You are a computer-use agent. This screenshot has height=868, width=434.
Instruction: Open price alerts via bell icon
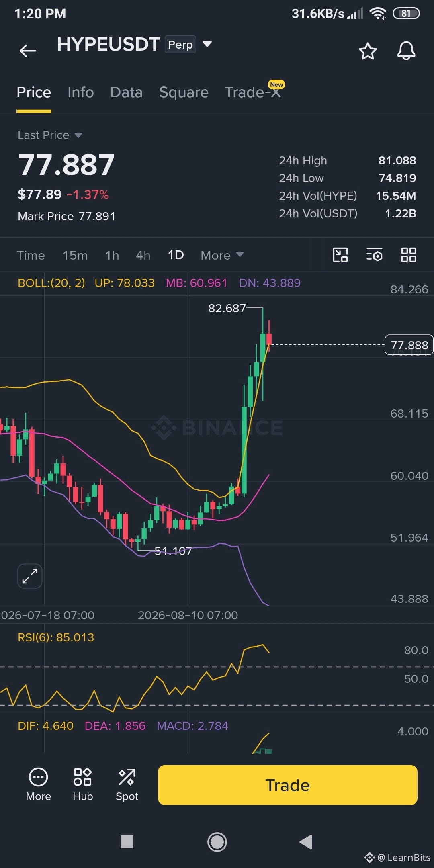pos(406,51)
